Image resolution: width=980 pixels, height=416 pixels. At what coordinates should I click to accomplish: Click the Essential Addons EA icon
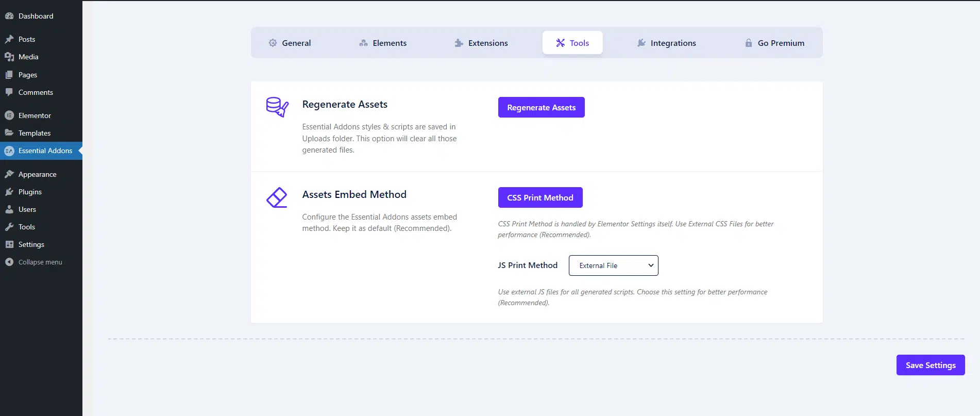(x=9, y=151)
